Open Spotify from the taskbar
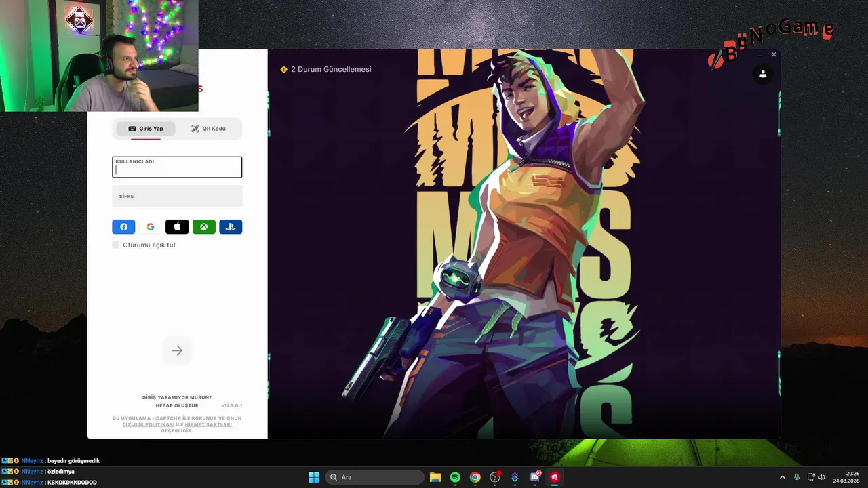868x488 pixels. pyautogui.click(x=455, y=477)
